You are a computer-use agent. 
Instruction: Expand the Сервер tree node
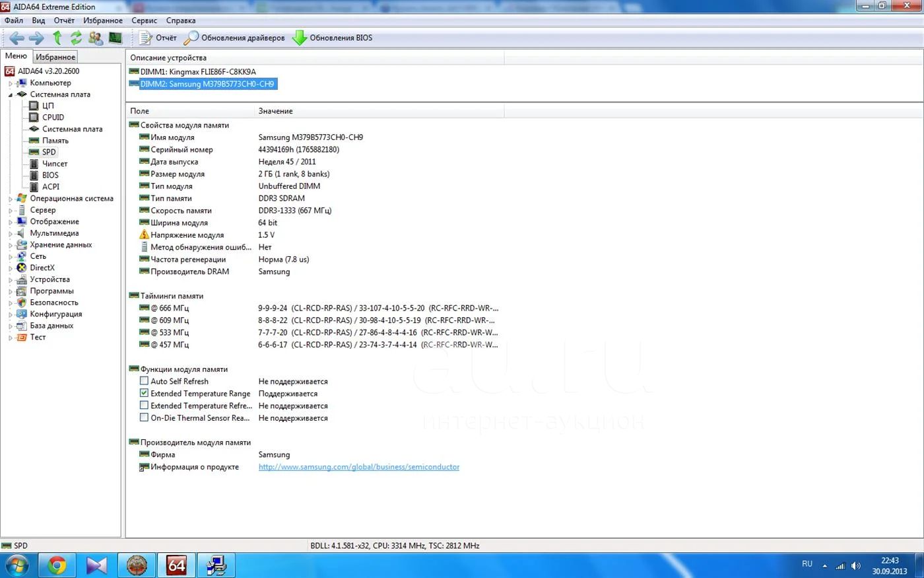click(x=10, y=211)
